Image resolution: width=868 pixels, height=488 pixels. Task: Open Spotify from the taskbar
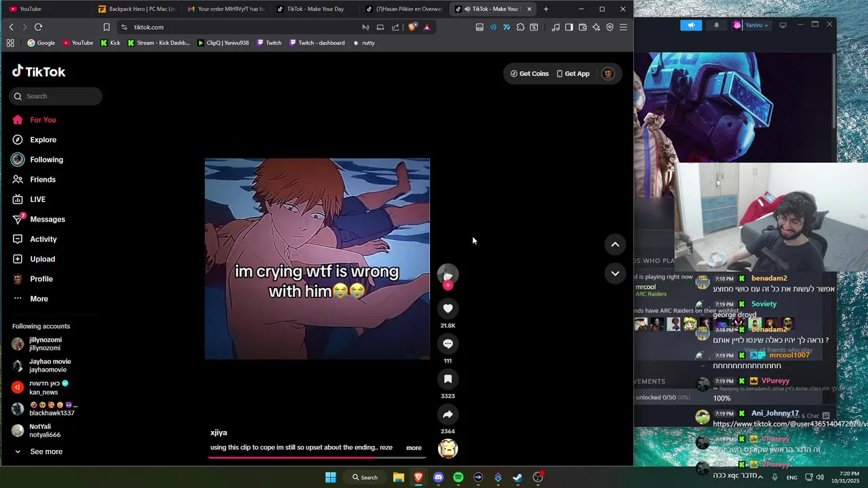(458, 477)
